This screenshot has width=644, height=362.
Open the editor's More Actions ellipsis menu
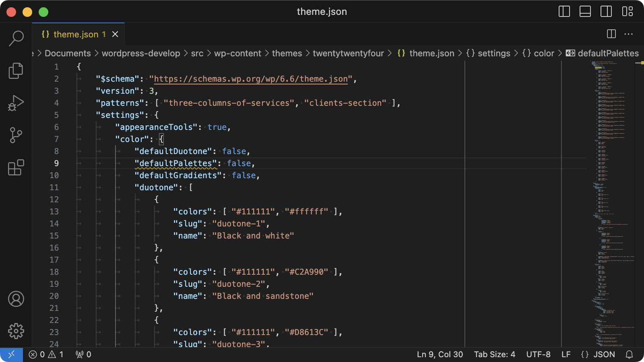tap(629, 34)
